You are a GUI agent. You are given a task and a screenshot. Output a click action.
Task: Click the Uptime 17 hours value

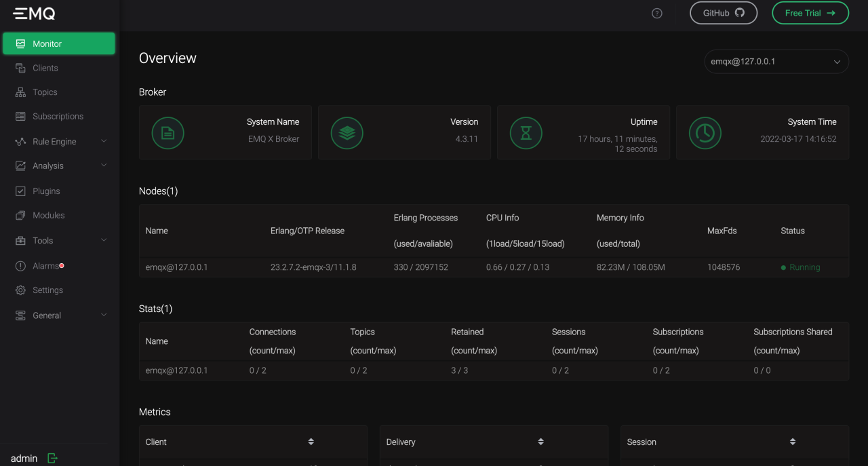(x=618, y=144)
